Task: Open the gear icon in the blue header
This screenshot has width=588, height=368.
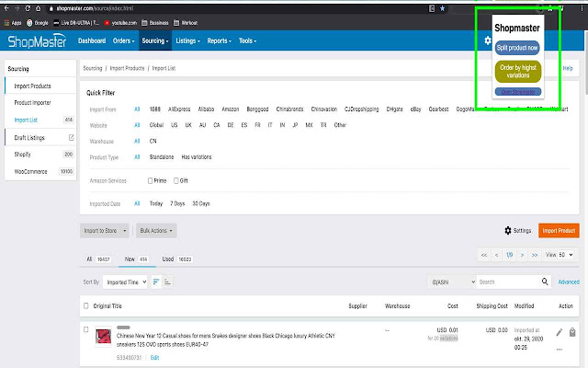Action: click(488, 40)
